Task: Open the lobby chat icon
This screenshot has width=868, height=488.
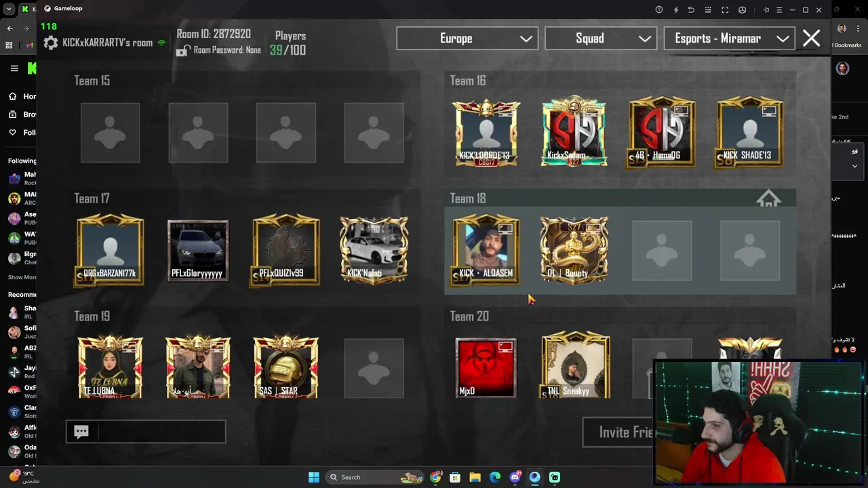Action: coord(81,432)
